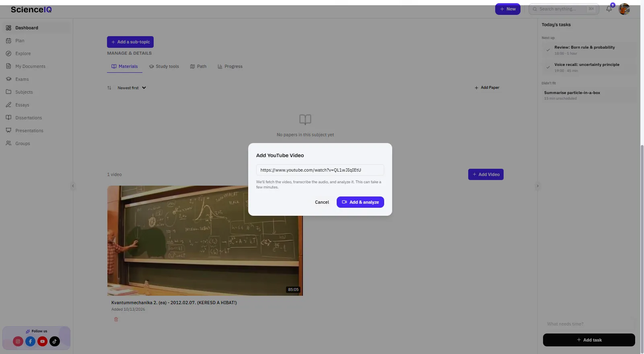Viewport: 644px width, 354px height.
Task: Open the Dashboard sidebar item
Action: 36,28
